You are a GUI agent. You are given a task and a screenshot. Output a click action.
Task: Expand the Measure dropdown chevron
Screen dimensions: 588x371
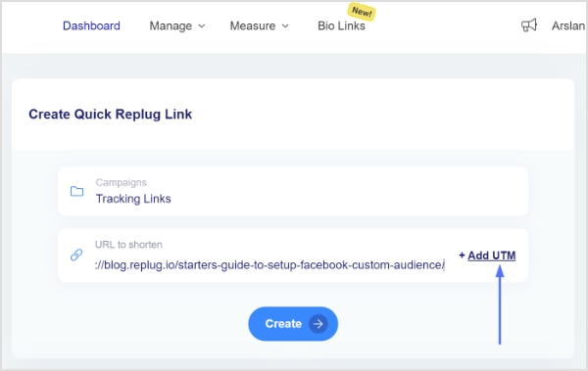(x=285, y=26)
